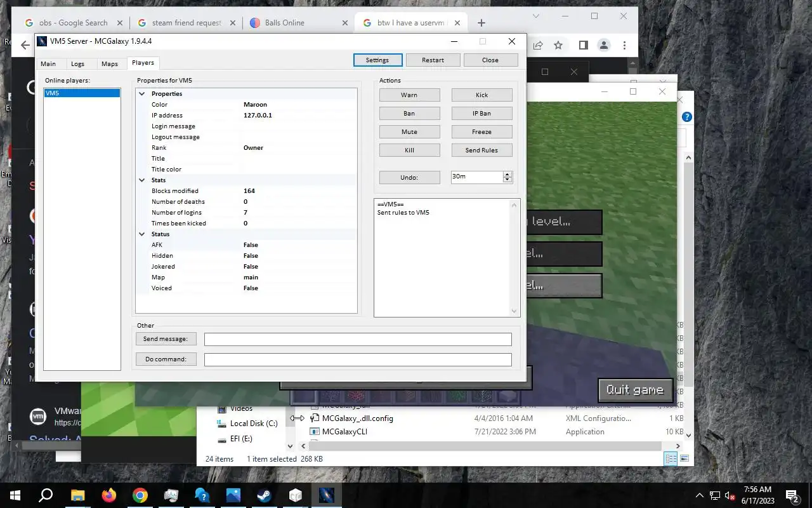Ban the selected player

(x=409, y=113)
